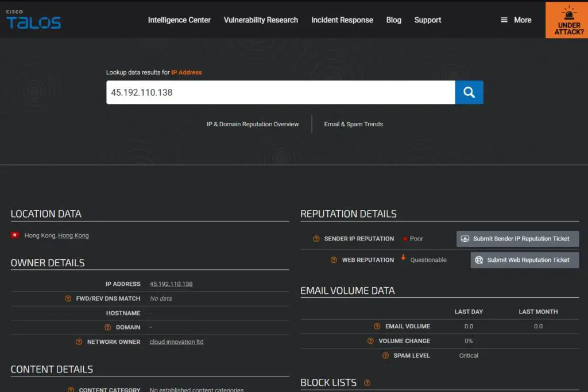Click help icon beside Content Category
Screen dimensions: 588x392
(71, 390)
